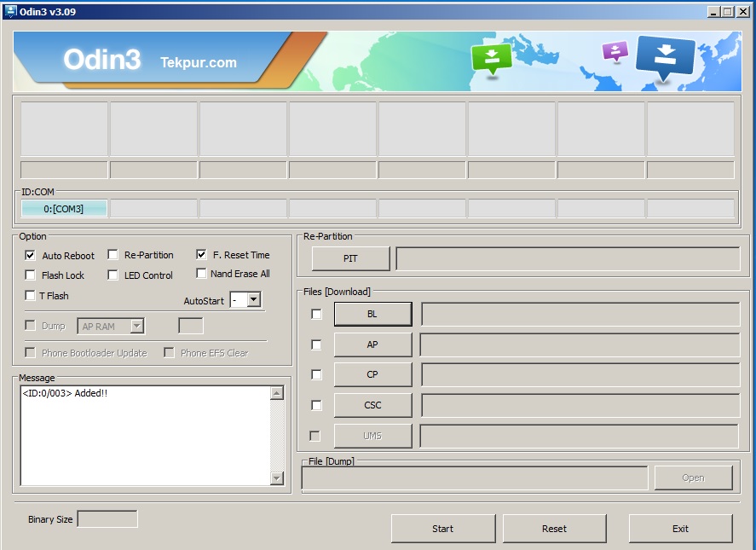Select the 0:[COM3] port slot
This screenshot has height=550, width=756.
tap(64, 208)
